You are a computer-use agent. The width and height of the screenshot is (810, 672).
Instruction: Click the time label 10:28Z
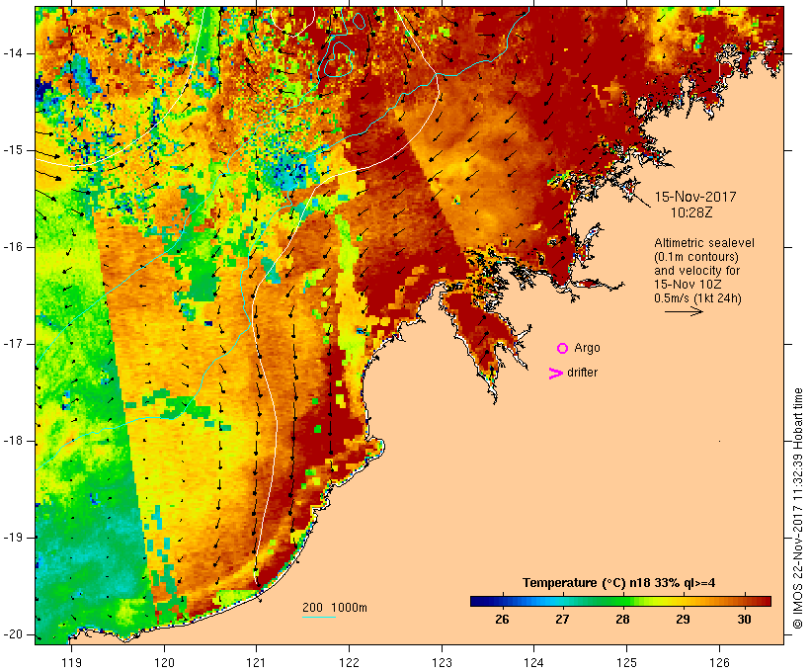point(691,212)
